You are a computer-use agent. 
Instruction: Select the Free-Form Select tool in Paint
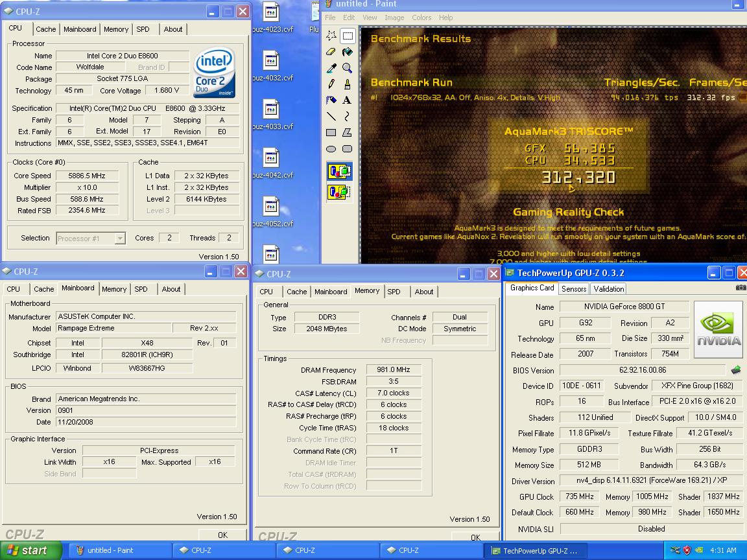[331, 36]
